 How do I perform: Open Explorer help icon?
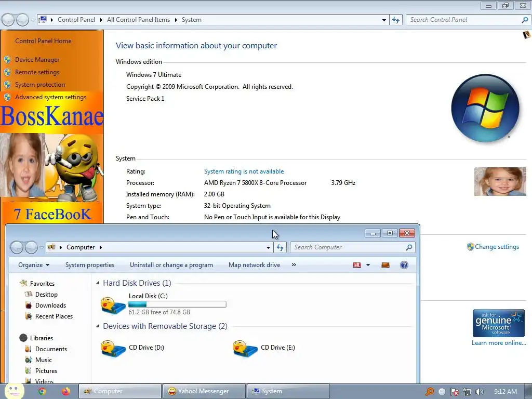tap(404, 265)
